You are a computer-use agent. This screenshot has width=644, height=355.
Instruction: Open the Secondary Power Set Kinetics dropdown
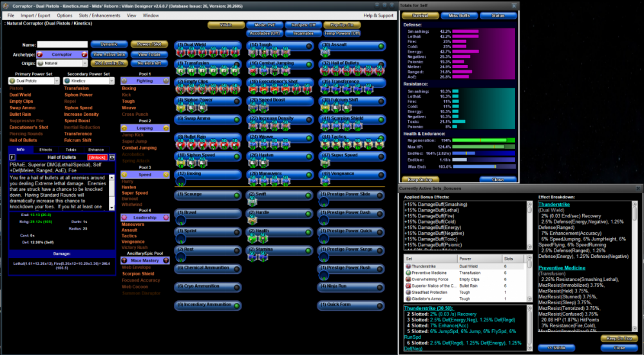click(x=88, y=82)
